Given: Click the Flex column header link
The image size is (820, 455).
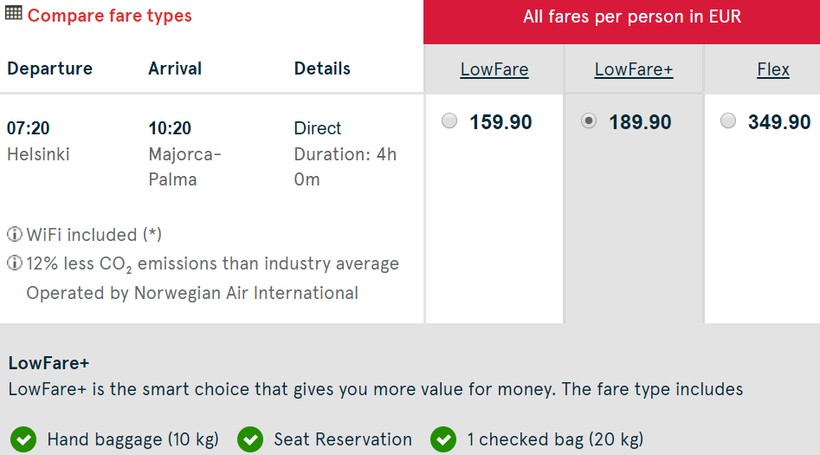Looking at the screenshot, I should point(773,69).
